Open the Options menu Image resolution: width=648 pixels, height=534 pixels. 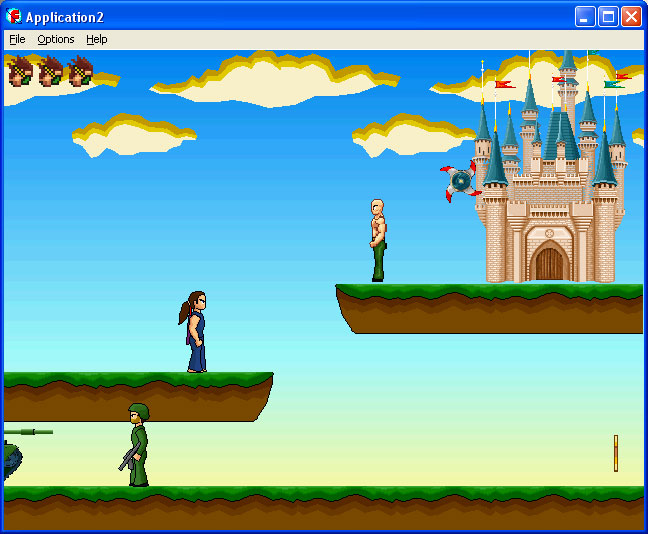pos(56,39)
